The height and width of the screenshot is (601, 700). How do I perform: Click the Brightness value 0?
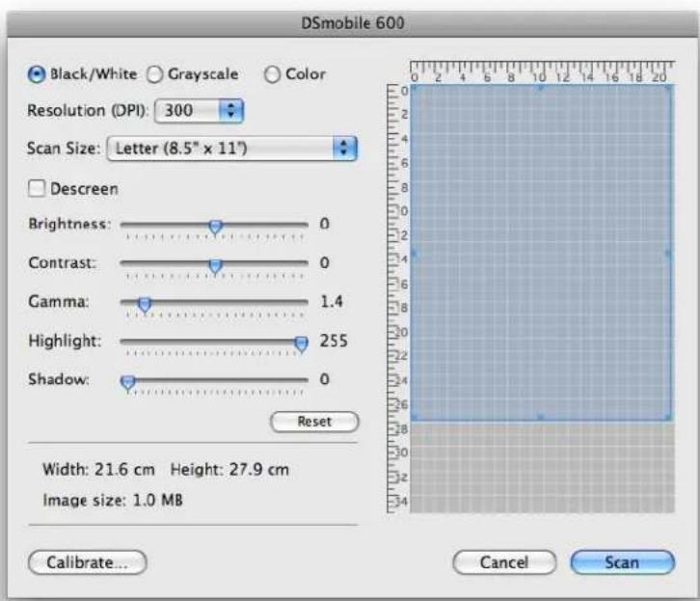click(x=325, y=224)
